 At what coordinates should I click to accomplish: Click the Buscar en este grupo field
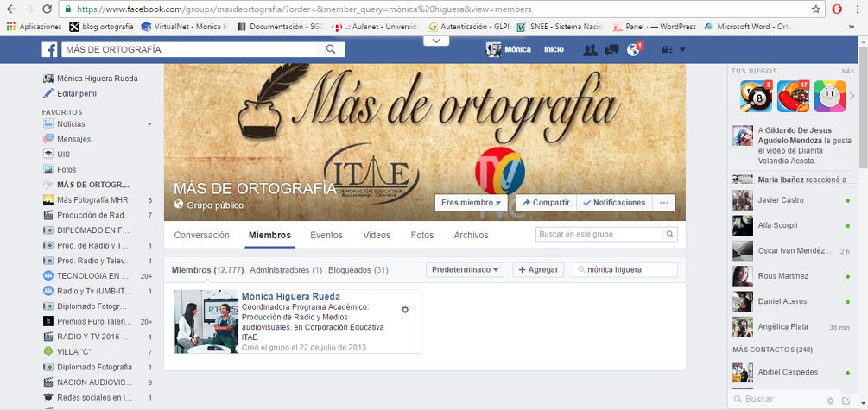tap(599, 235)
